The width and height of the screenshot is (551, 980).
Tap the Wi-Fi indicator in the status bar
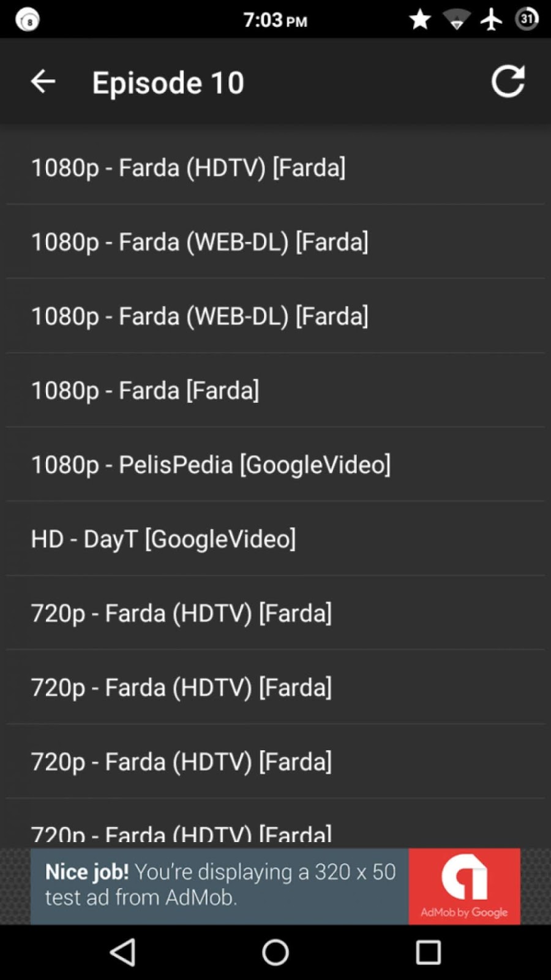455,19
